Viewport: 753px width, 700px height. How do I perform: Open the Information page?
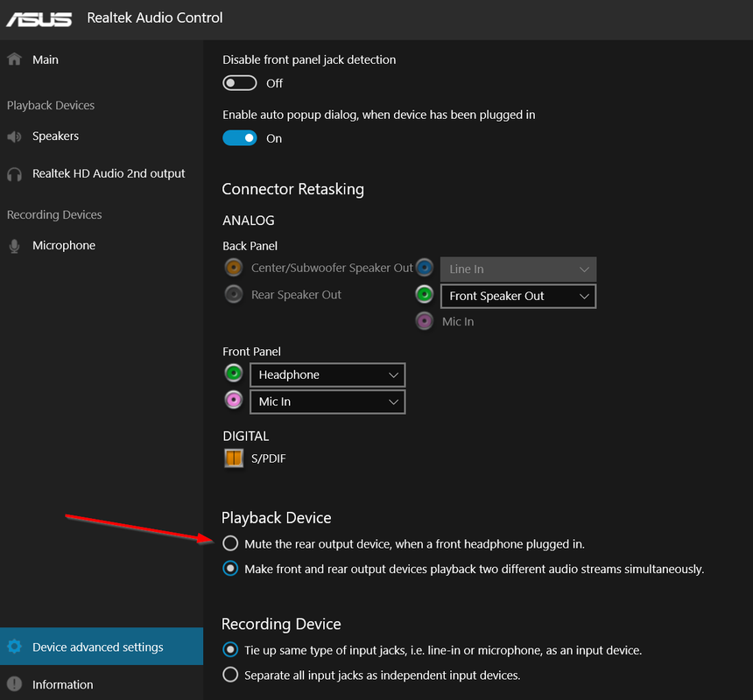[102, 684]
